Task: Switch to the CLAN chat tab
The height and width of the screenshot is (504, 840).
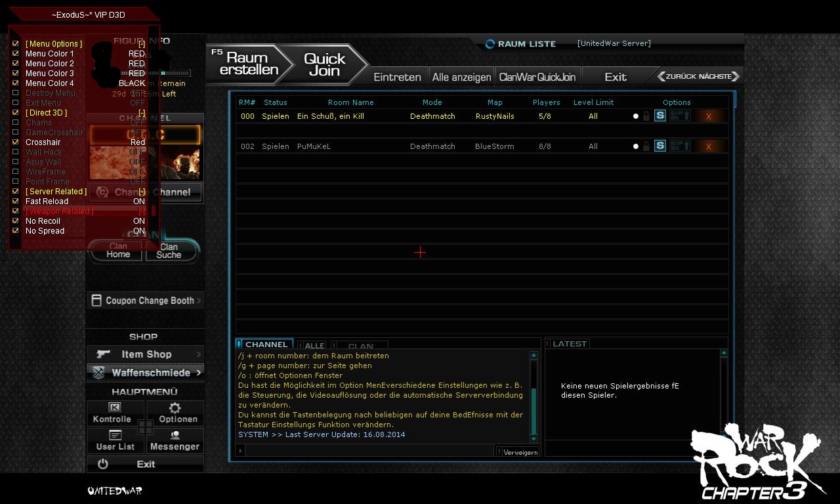Action: pyautogui.click(x=360, y=345)
